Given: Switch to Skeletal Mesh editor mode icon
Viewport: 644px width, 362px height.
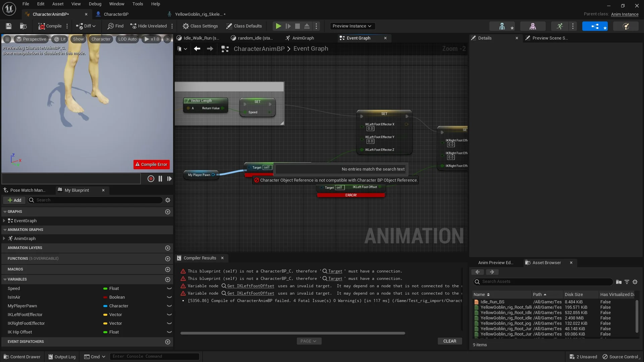Looking at the screenshot, I should point(533,26).
